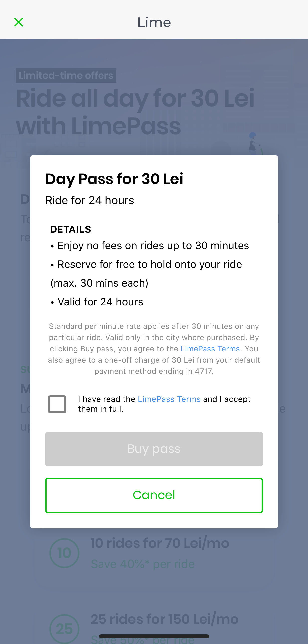Tap the circled 25 rides icon
Screen dimensions: 308x644
point(64,628)
